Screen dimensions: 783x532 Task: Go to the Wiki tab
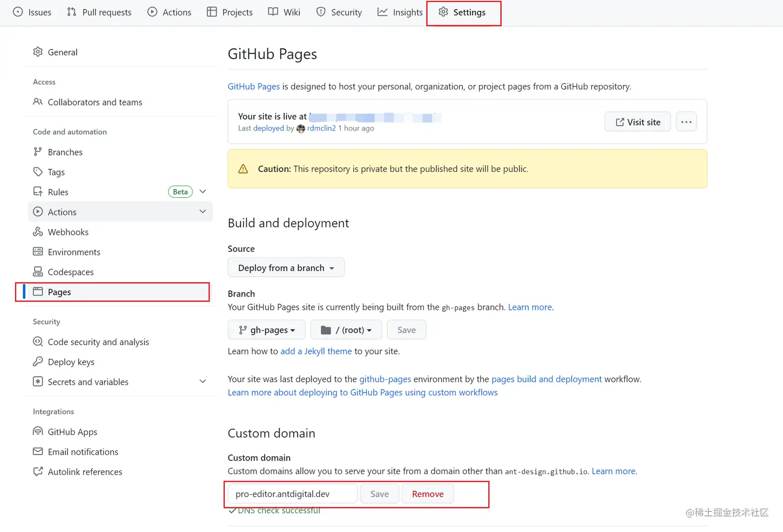pos(284,12)
